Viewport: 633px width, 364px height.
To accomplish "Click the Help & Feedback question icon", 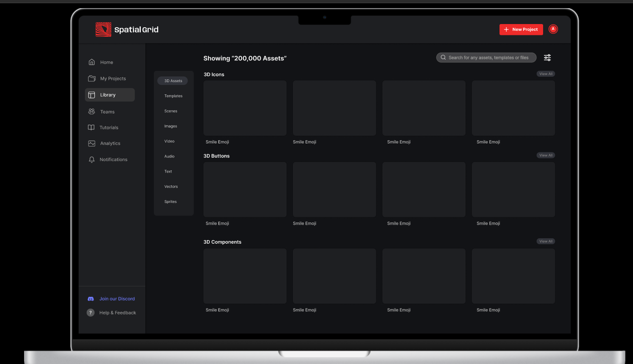I will point(91,313).
